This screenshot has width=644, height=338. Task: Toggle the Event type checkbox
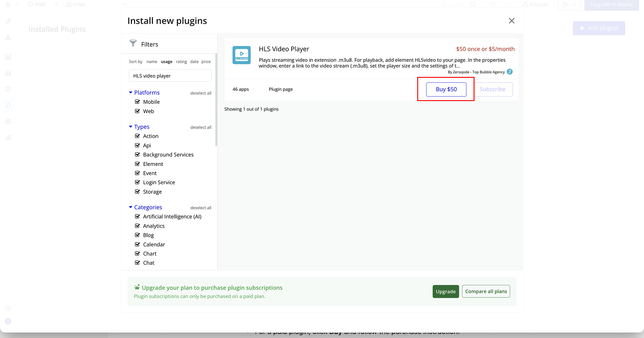coord(138,173)
